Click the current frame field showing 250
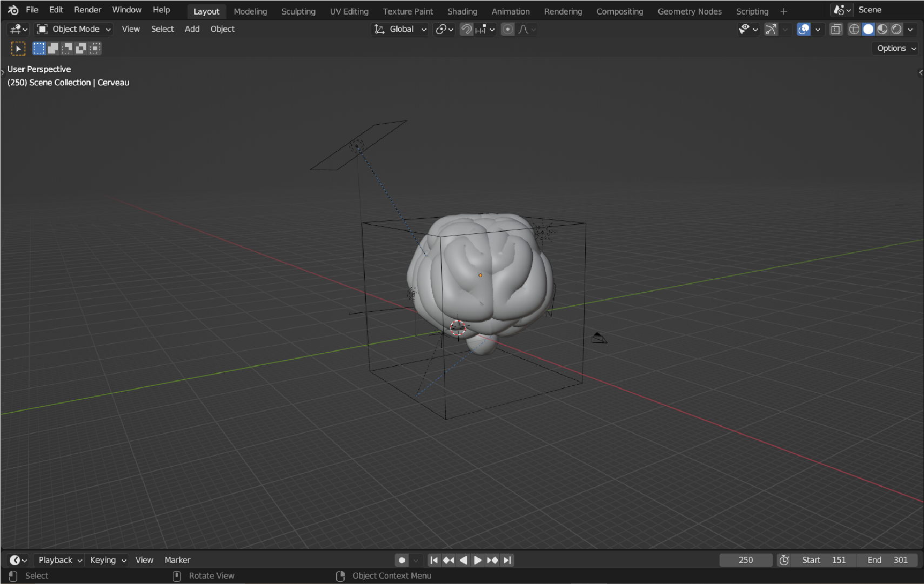 point(746,560)
